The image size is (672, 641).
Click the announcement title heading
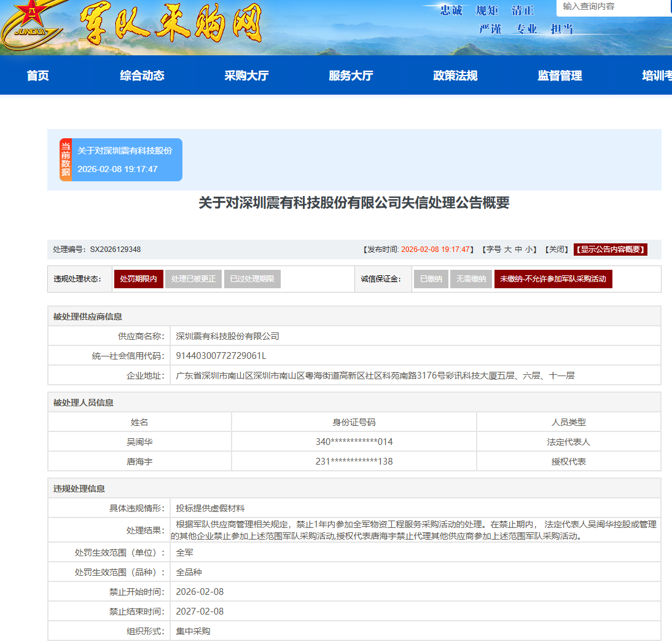pyautogui.click(x=354, y=203)
